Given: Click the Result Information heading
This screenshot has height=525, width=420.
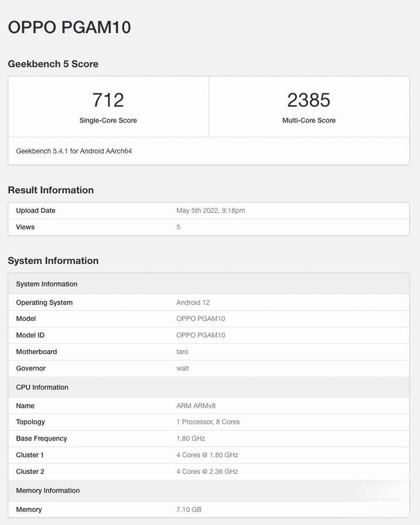Looking at the screenshot, I should tap(51, 190).
